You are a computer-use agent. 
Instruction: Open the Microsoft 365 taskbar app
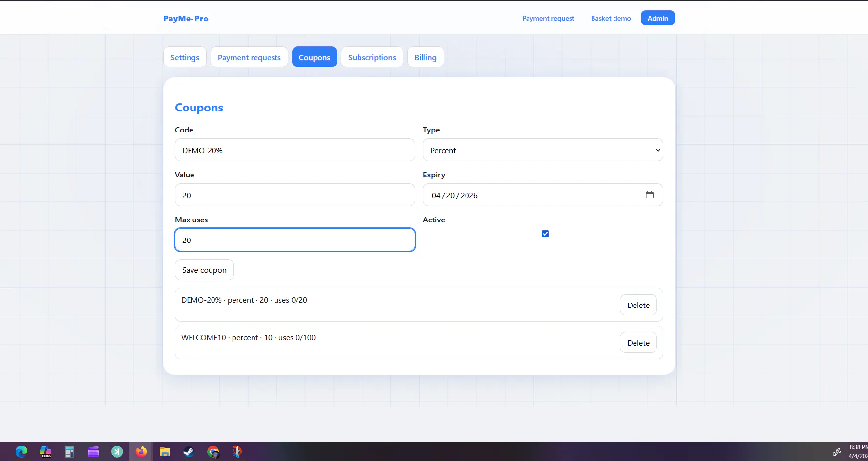coord(45,452)
